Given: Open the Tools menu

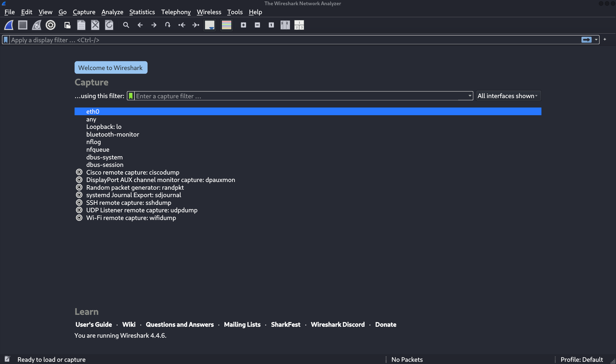Looking at the screenshot, I should [x=235, y=12].
